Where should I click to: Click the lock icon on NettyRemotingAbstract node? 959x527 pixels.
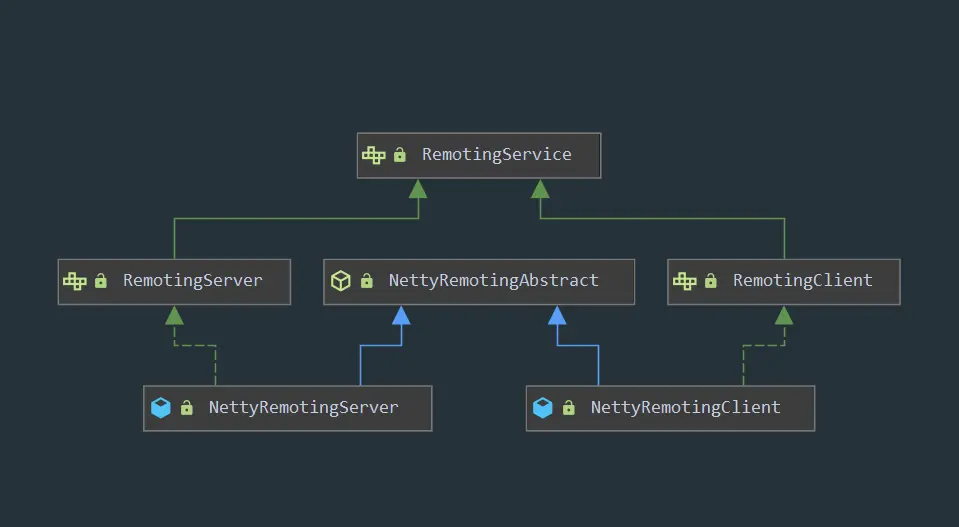pos(367,281)
